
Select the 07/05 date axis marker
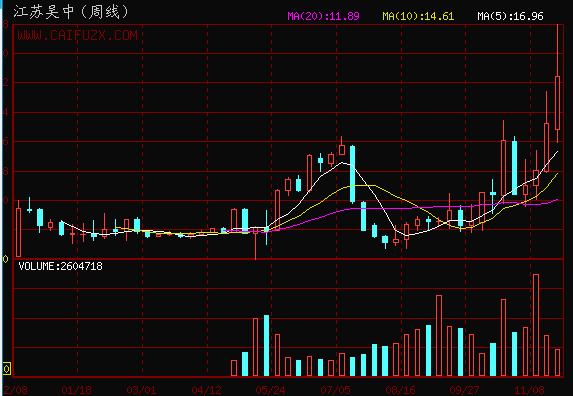click(x=335, y=390)
